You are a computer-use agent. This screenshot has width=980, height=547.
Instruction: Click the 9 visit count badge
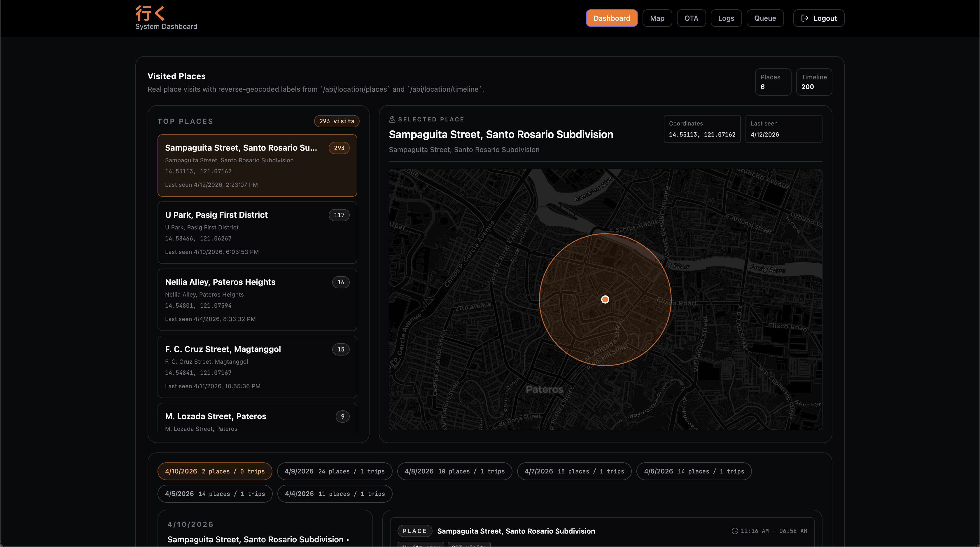(342, 417)
